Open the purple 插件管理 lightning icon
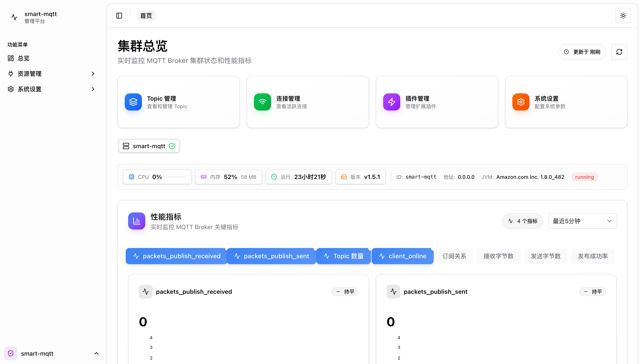 [391, 102]
